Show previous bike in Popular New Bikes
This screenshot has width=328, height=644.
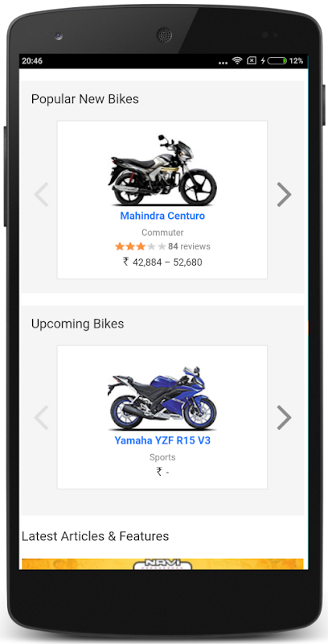tap(41, 194)
